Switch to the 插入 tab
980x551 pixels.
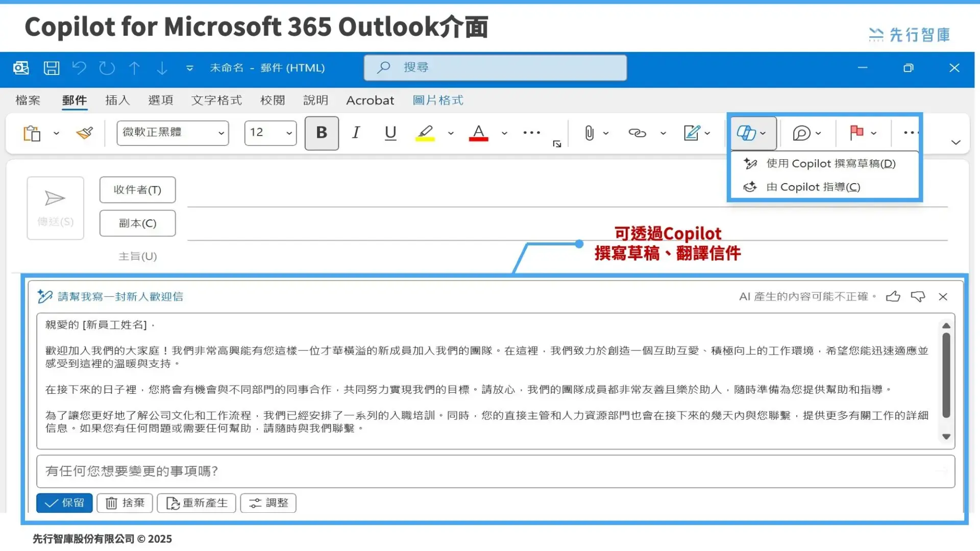(x=117, y=100)
